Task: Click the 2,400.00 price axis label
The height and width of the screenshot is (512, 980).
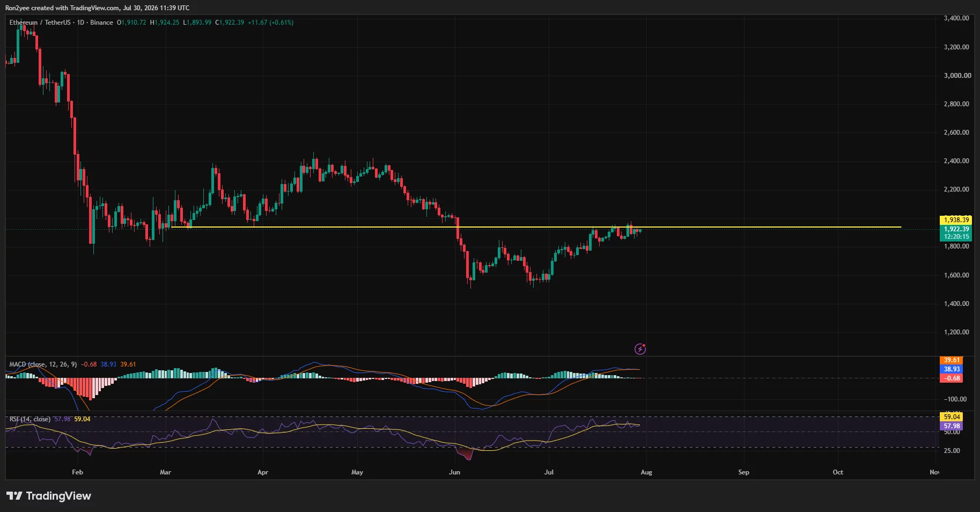Action: 956,161
